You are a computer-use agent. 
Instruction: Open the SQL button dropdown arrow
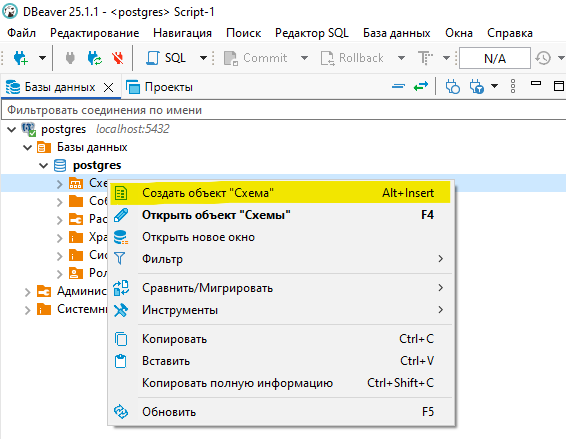click(x=203, y=58)
